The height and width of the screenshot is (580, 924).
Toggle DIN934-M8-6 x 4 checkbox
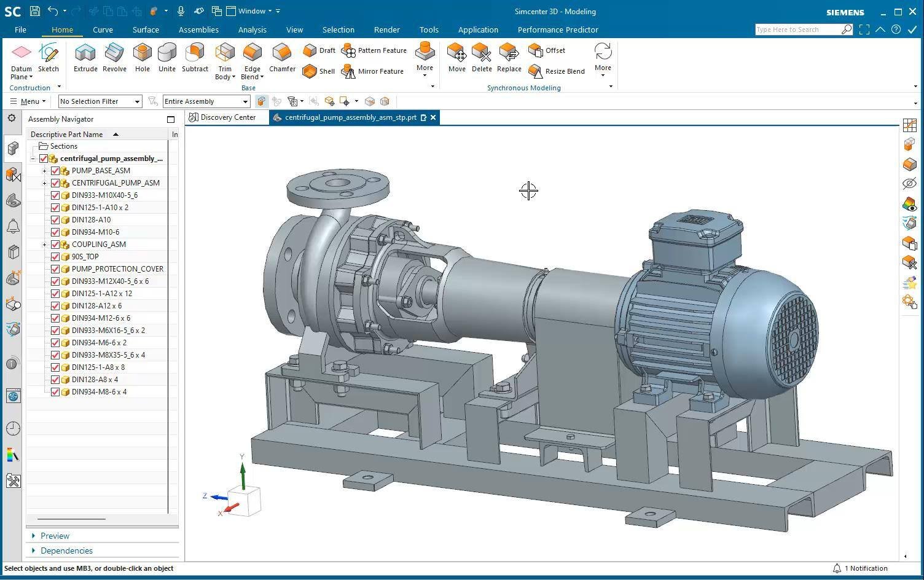click(x=55, y=392)
